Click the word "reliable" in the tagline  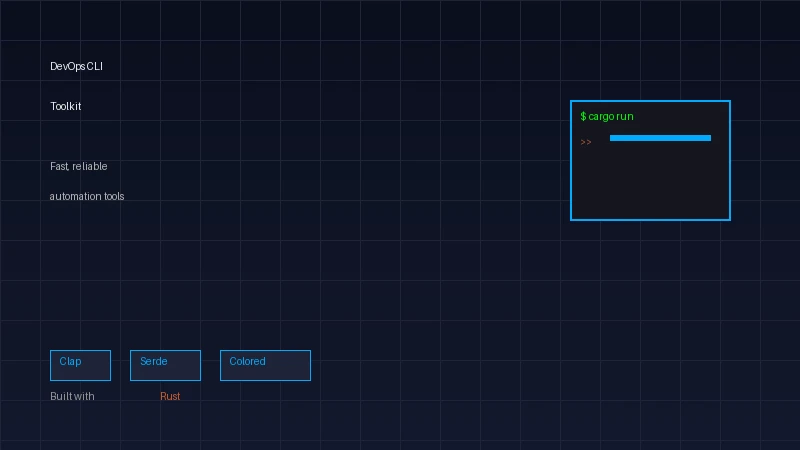coord(90,167)
